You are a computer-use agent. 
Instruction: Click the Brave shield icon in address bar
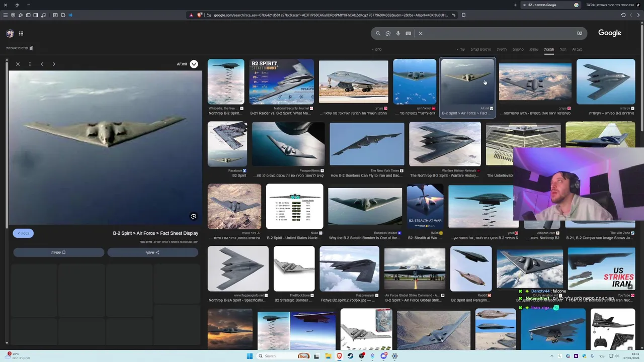pos(199,15)
